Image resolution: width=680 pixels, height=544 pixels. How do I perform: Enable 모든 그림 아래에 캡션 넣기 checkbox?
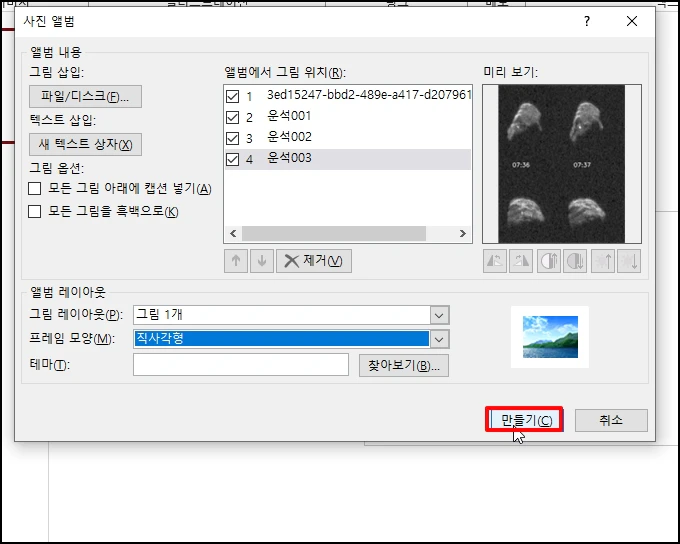34,189
